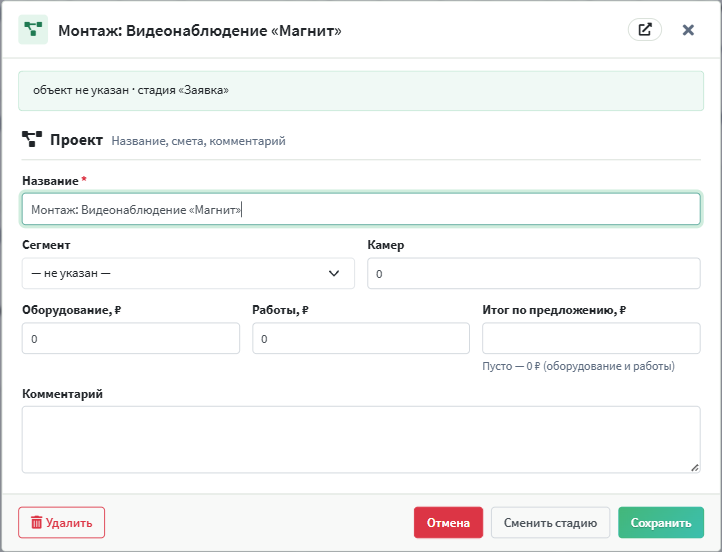Click the Камер label

(386, 245)
